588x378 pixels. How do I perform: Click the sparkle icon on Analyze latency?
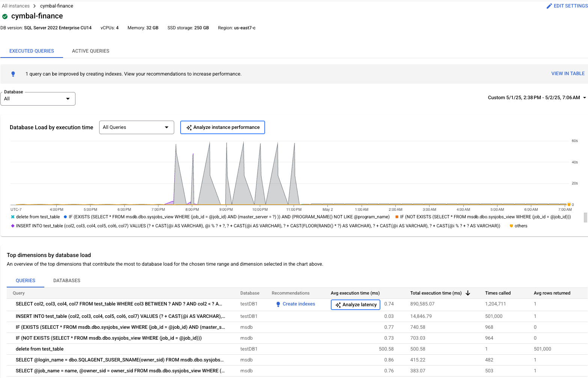click(x=339, y=304)
